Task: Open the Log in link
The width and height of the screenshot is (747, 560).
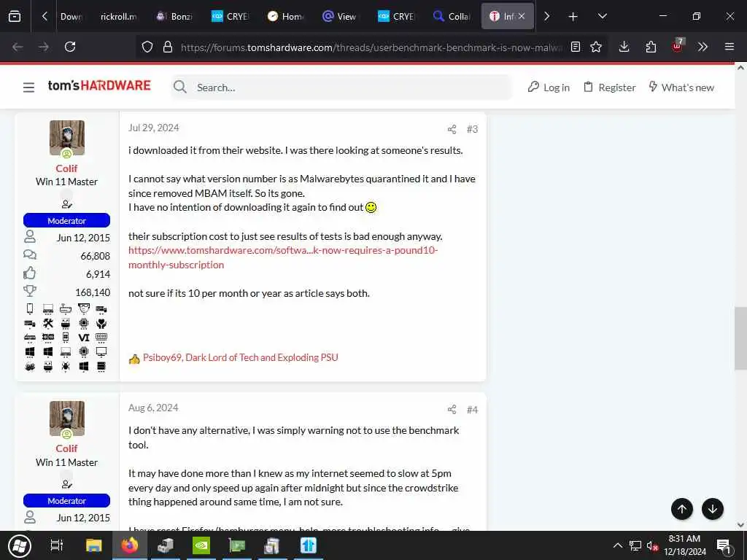Action: pos(549,87)
